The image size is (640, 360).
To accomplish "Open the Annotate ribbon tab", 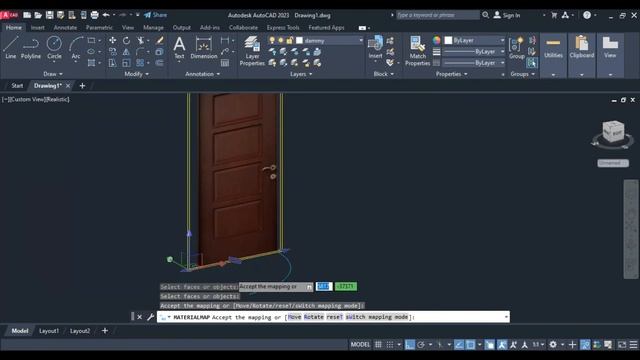I will (x=65, y=28).
